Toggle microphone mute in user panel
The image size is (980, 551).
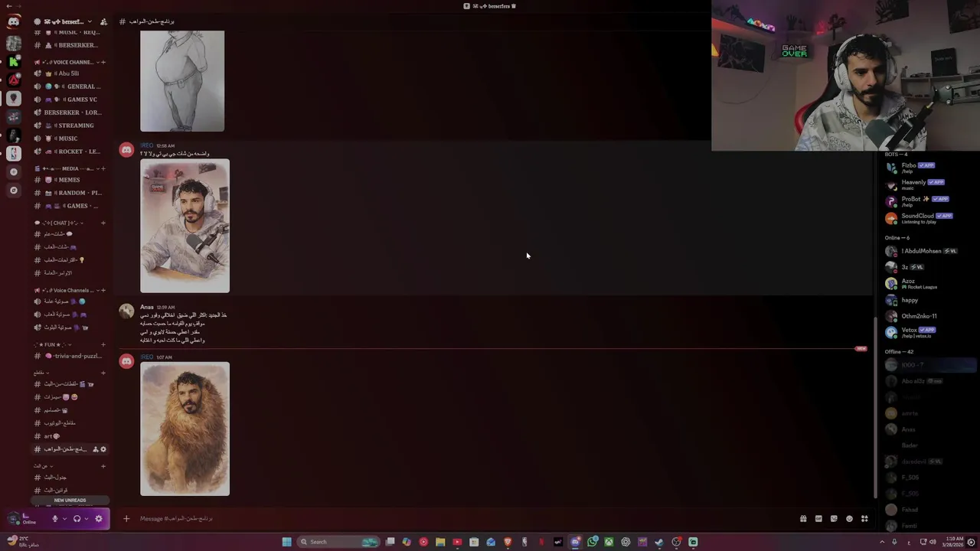coord(54,519)
